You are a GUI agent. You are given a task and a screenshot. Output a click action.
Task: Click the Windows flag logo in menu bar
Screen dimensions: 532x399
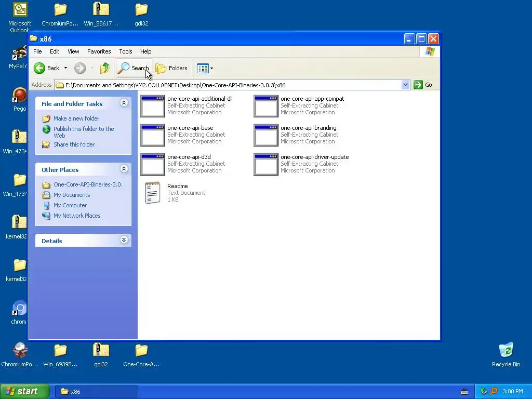pos(430,51)
